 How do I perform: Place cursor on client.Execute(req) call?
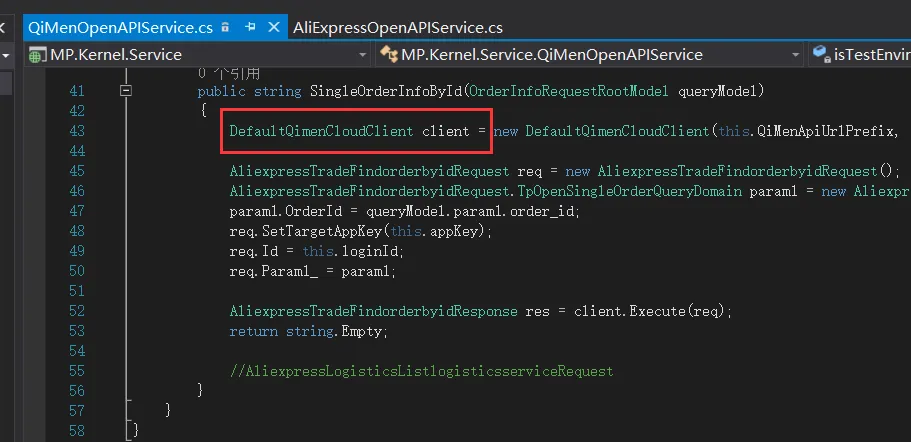651,311
